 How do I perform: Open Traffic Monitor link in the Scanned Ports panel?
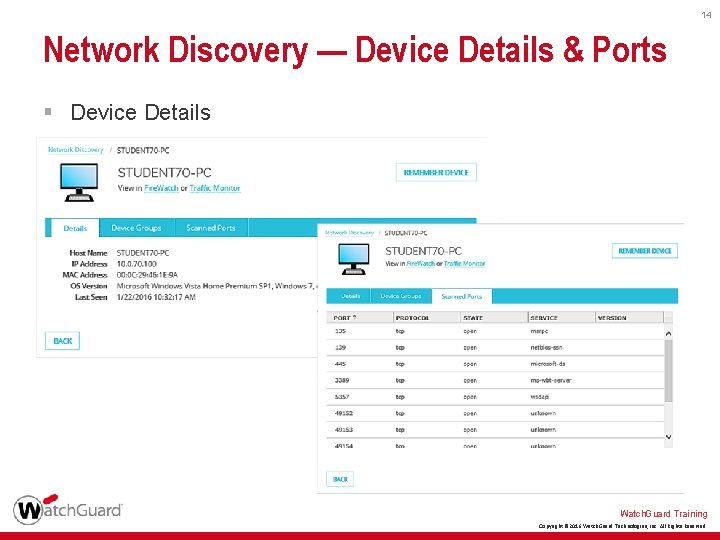click(464, 264)
